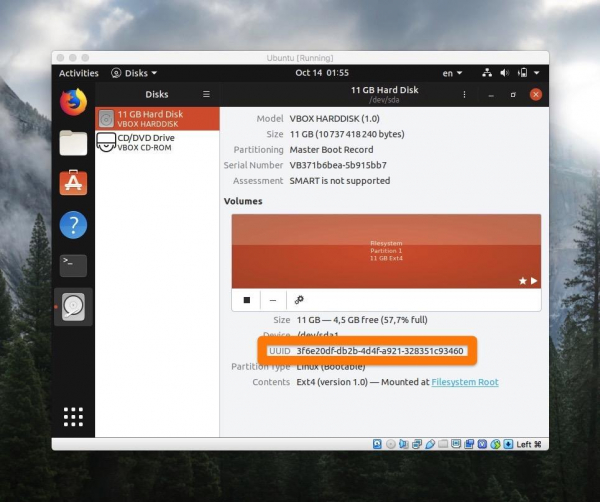Click SMART is not supported text
This screenshot has width=600, height=502.
click(340, 181)
